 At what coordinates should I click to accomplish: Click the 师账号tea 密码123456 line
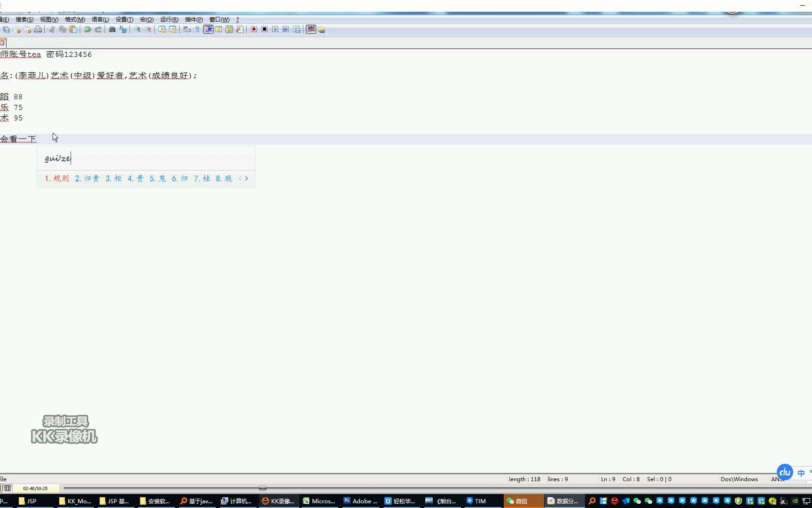(46, 55)
